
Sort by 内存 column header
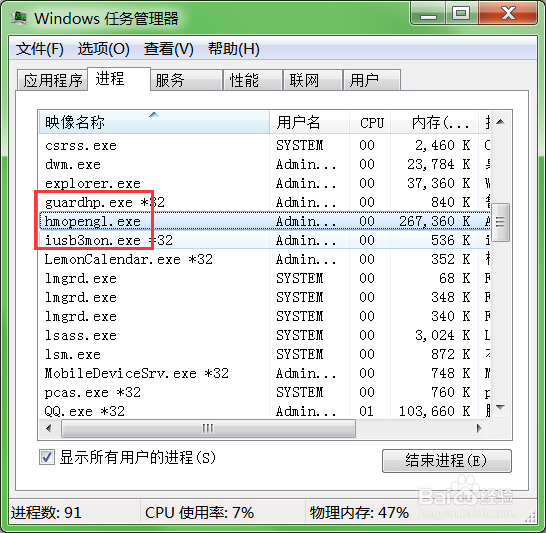(x=434, y=122)
